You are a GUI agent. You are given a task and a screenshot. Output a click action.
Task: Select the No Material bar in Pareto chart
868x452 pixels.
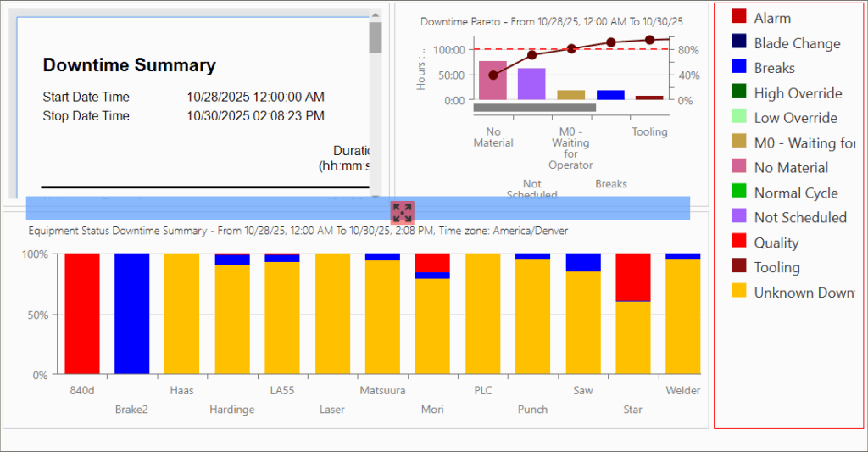pos(492,81)
